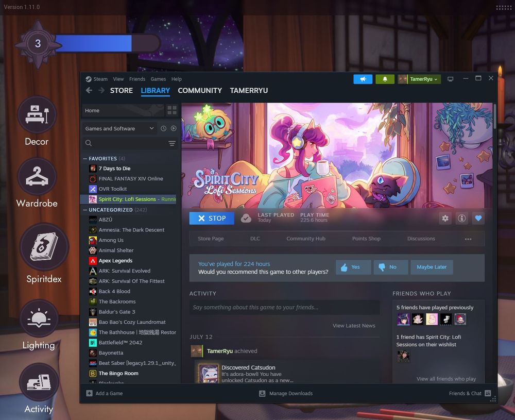Image resolution: width=515 pixels, height=420 pixels.
Task: Open the Activity icon in sidebar
Action: click(39, 382)
